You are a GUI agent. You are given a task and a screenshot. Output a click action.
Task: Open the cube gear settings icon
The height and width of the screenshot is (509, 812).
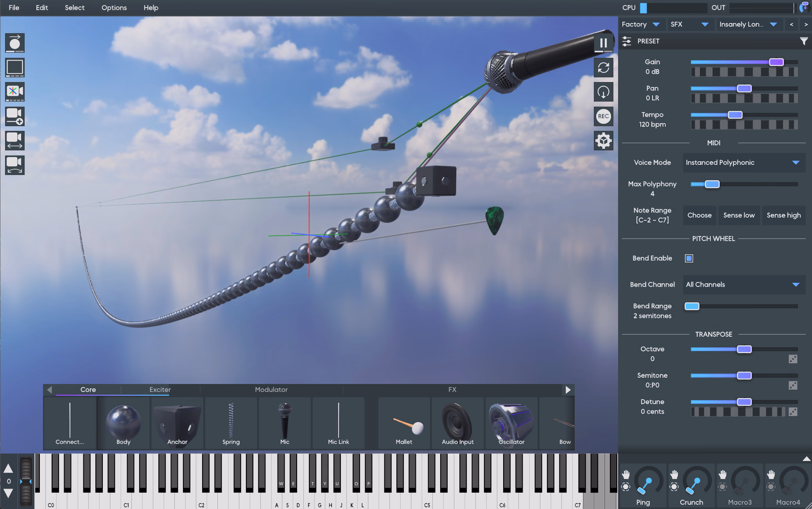point(604,141)
